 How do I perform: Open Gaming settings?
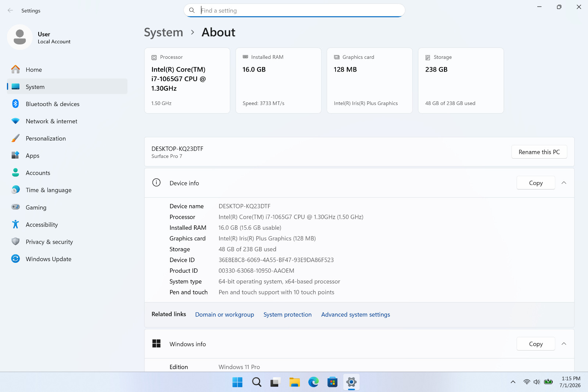coord(67,207)
